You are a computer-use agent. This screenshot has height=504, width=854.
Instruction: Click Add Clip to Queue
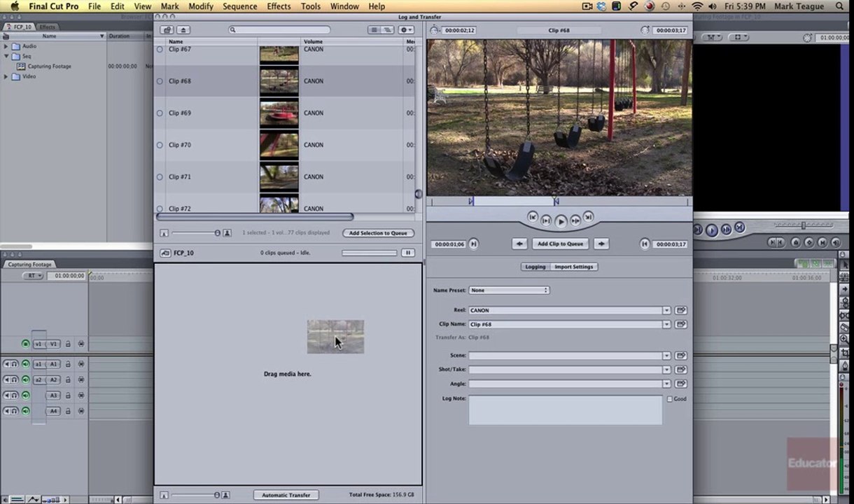[560, 244]
